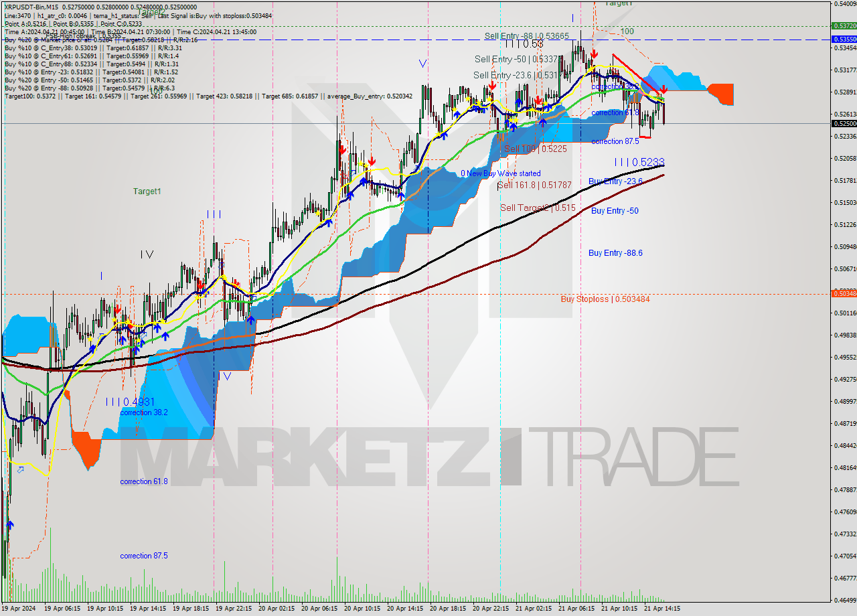Click the current price tag 0.52500
The width and height of the screenshot is (857, 616).
click(x=844, y=123)
